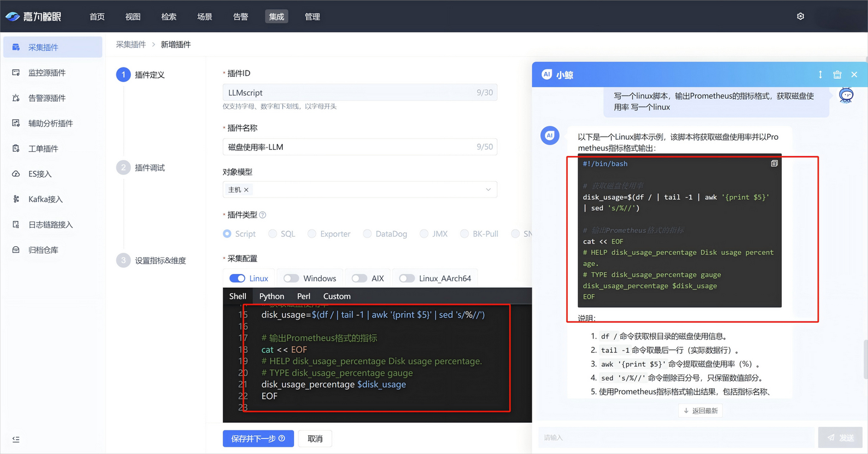Click the 归档仓库 sidebar icon
This screenshot has width=868, height=454.
(x=16, y=249)
